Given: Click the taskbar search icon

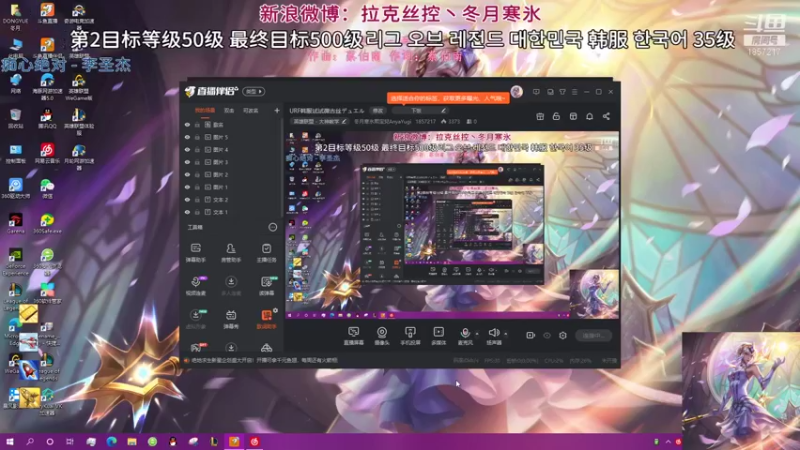Looking at the screenshot, I should pos(30,442).
